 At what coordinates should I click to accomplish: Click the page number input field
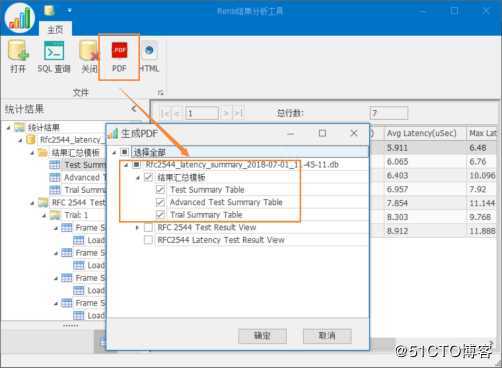(x=202, y=113)
